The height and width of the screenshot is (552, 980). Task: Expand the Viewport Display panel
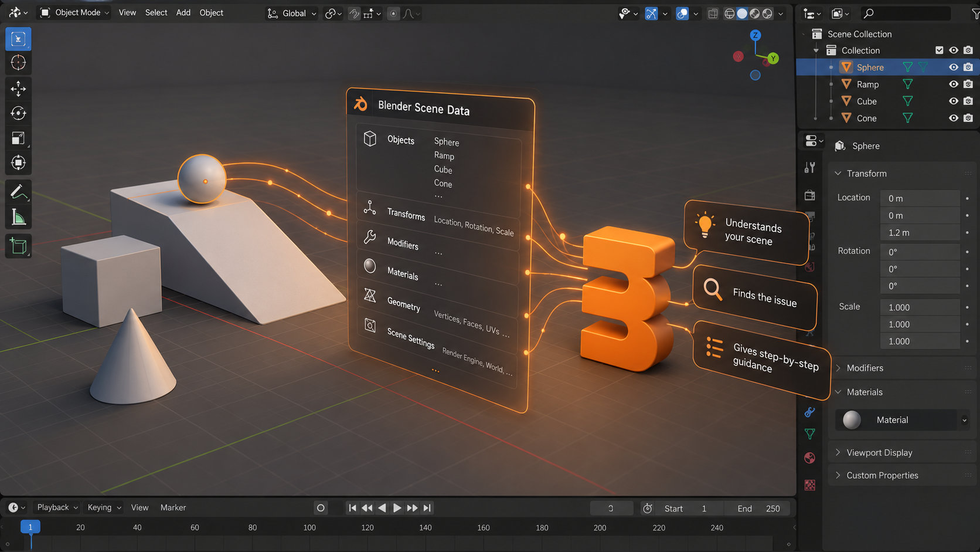point(838,452)
